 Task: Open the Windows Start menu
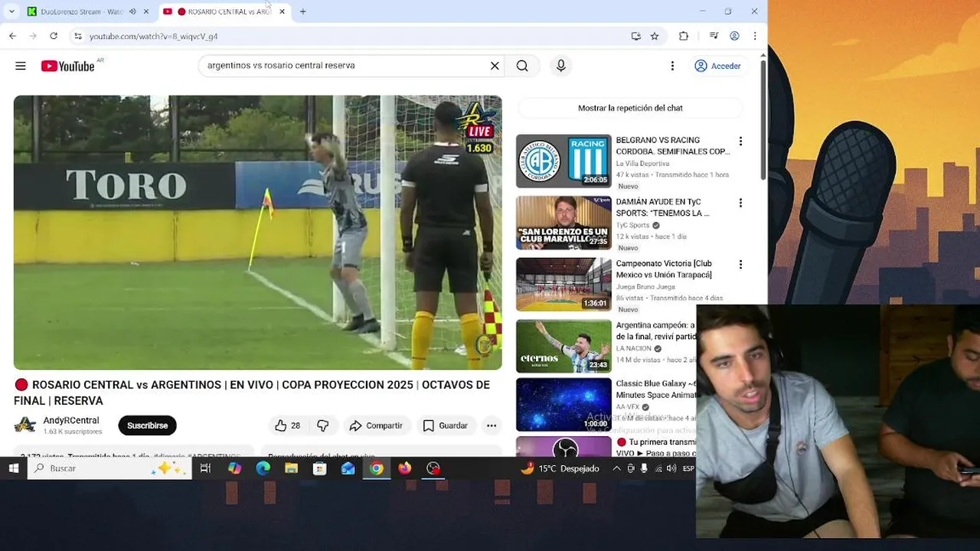(14, 468)
